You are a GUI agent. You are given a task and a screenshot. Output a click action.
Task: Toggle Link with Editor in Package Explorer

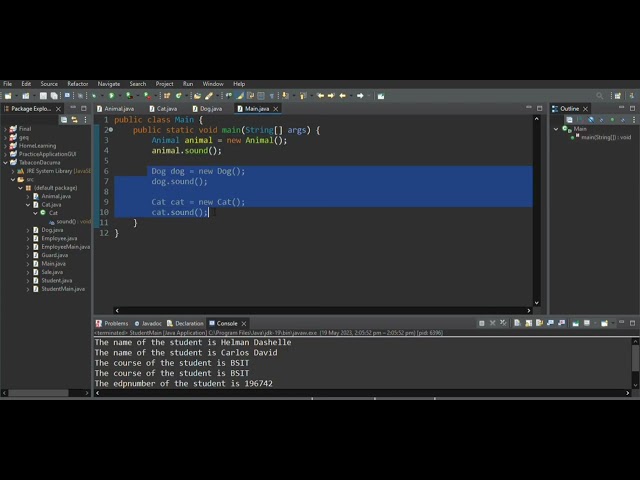click(x=74, y=120)
